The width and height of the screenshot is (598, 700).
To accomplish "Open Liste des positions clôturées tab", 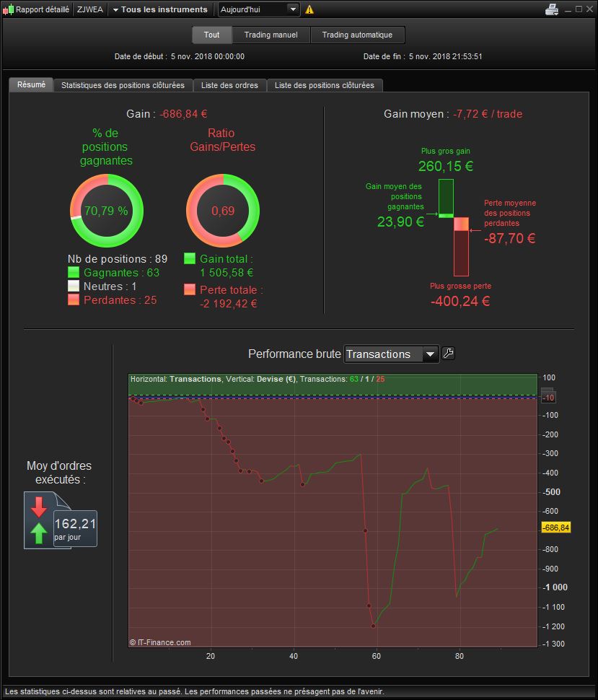I will click(x=325, y=85).
